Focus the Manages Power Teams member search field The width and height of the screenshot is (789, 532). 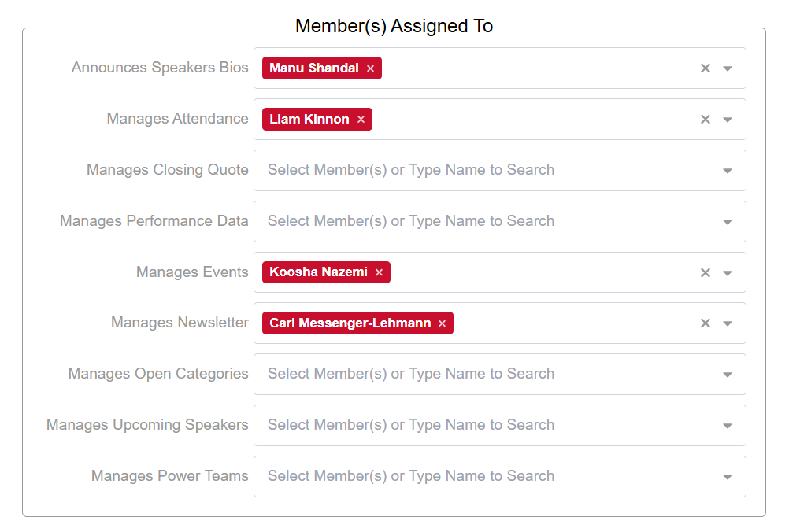tap(472, 476)
